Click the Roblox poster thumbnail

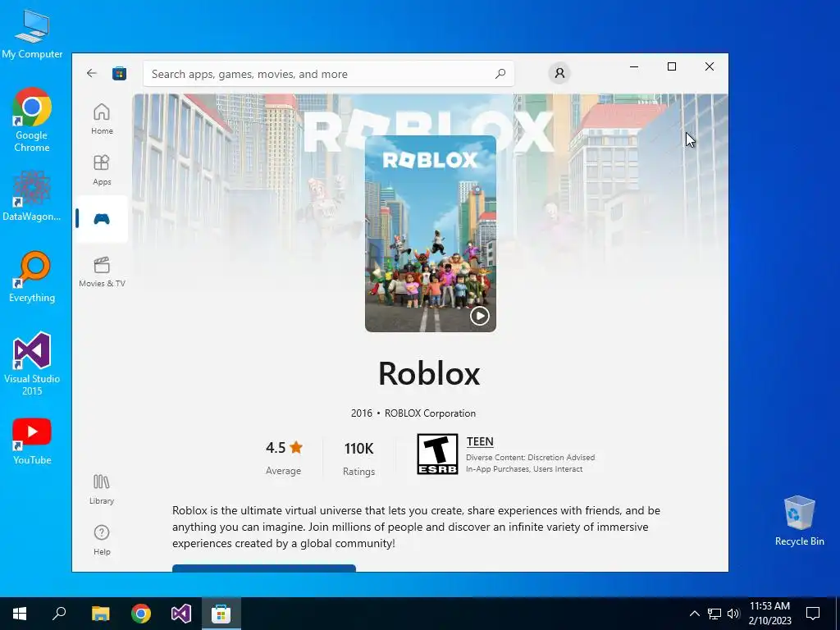(430, 234)
